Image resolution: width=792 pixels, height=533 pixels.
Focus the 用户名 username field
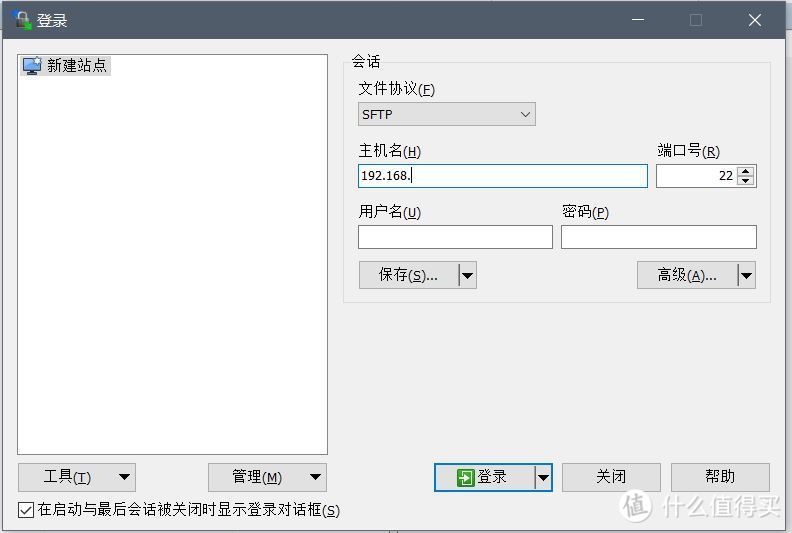(455, 237)
